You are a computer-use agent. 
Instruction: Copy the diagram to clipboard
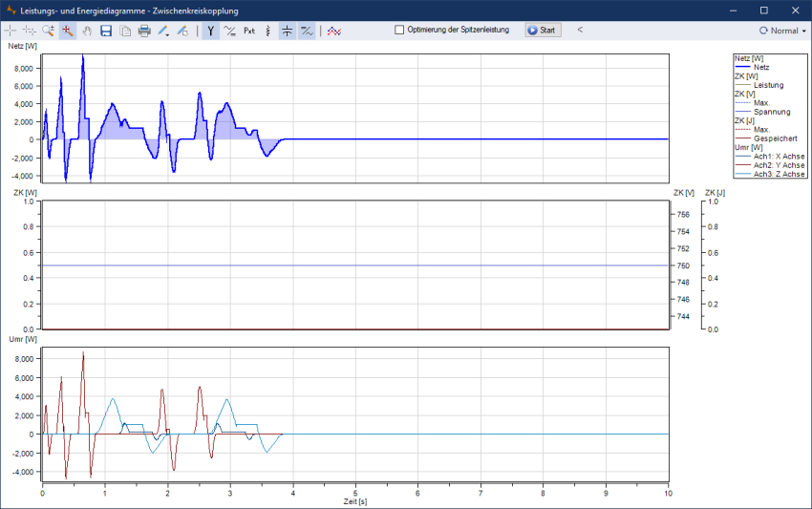(125, 31)
